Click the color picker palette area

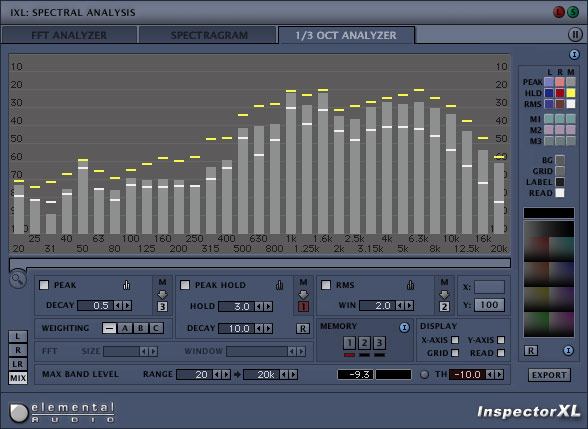549,279
